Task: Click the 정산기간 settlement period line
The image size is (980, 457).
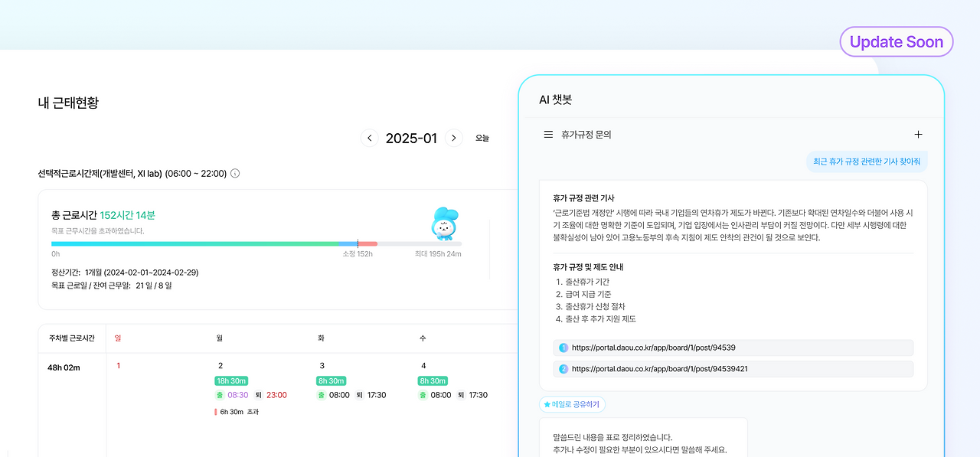Action: pos(125,273)
